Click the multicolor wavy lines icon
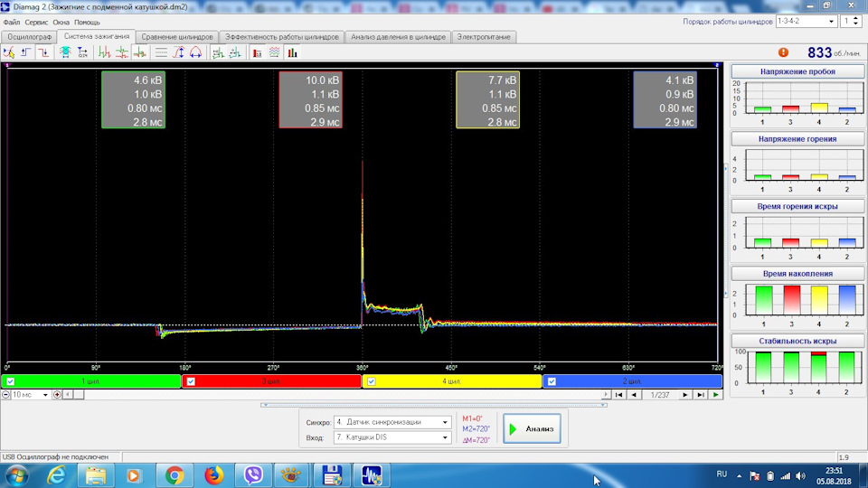Screen dimensions: 868x488 [x=275, y=52]
